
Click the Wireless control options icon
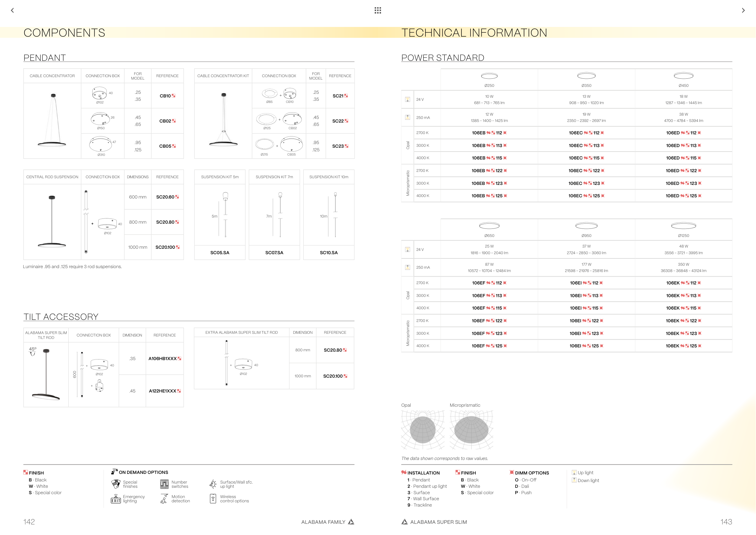[x=213, y=498]
